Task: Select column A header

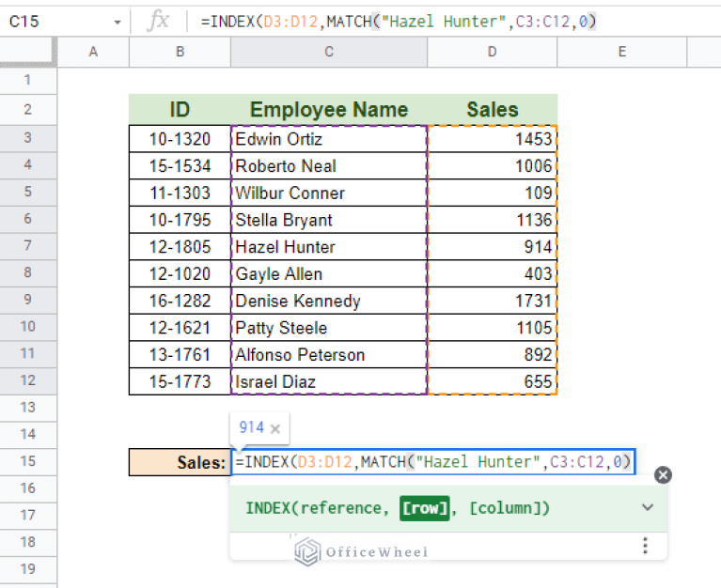Action: [93, 52]
